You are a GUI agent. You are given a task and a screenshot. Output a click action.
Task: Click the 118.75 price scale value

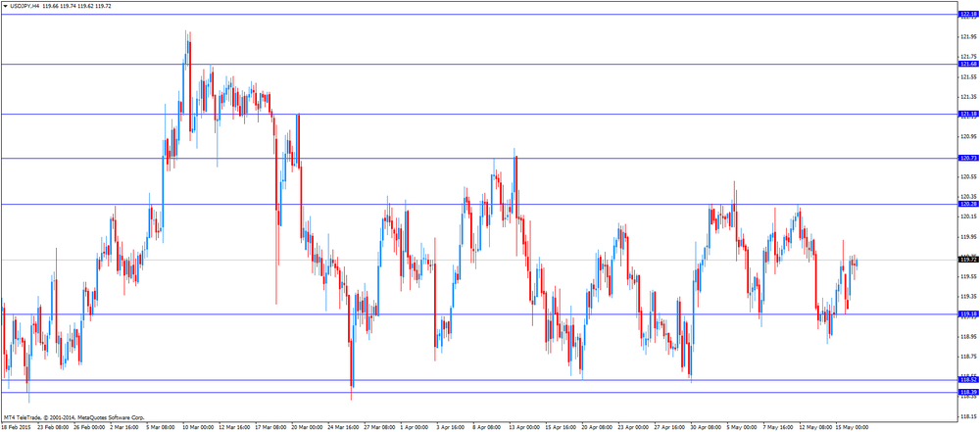click(x=969, y=357)
